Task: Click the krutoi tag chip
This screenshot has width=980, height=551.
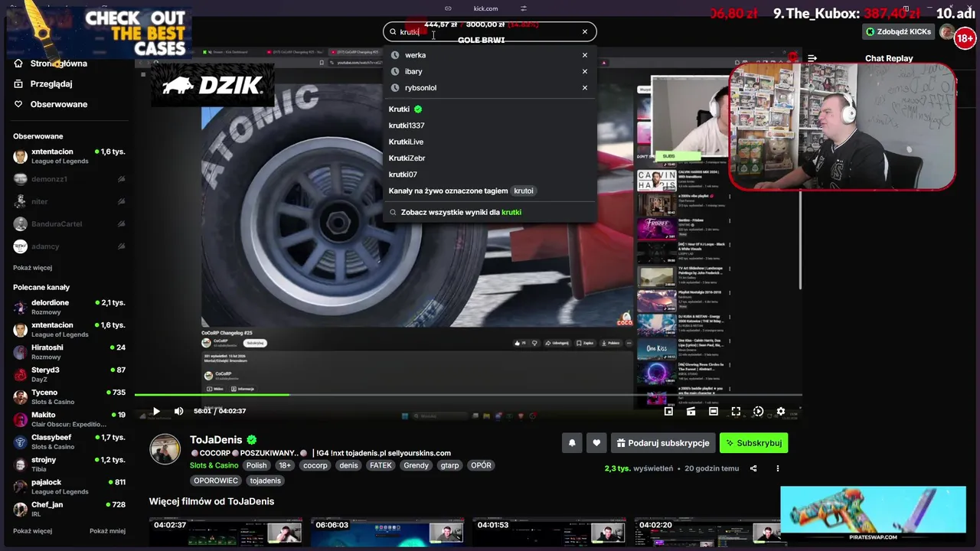Action: tap(524, 191)
